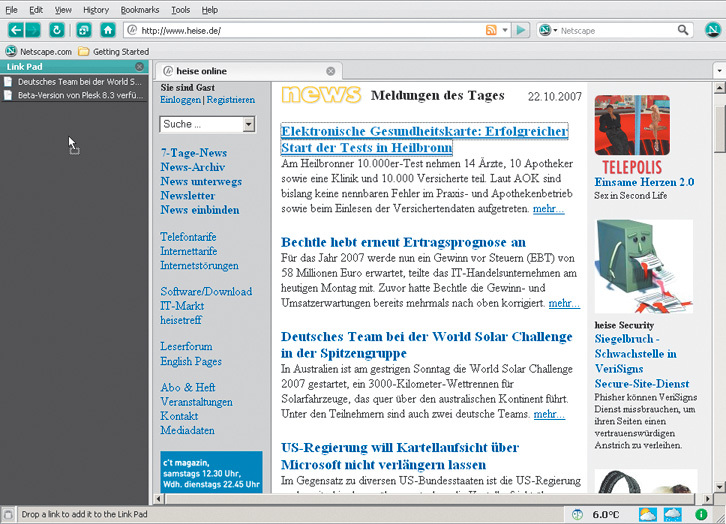Open the tab list dropdown at tab bar end
Screen dimensions: 726x524
(x=719, y=71)
